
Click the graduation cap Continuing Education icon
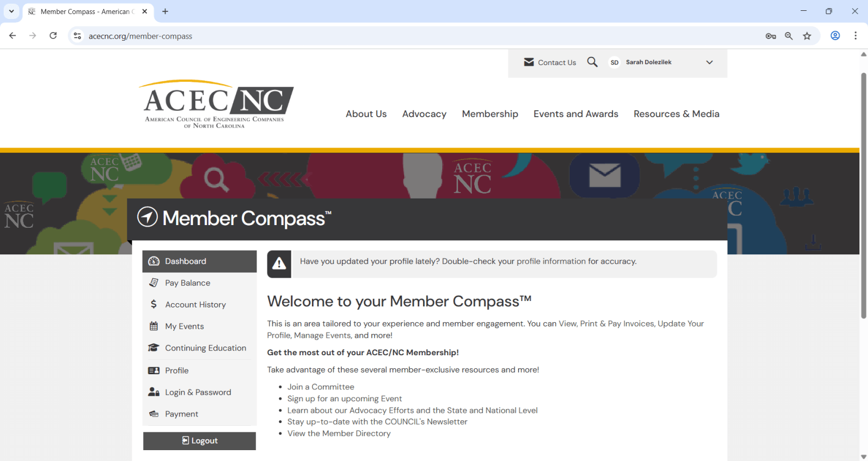tap(154, 348)
